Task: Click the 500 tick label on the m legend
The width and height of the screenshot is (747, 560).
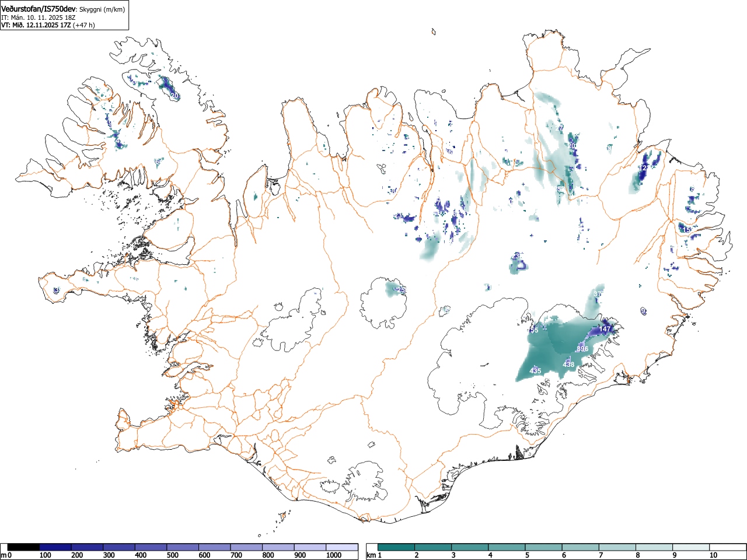Action: tap(172, 555)
